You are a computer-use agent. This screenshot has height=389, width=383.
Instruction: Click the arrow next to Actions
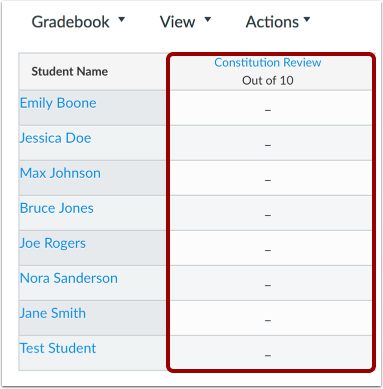tap(307, 20)
